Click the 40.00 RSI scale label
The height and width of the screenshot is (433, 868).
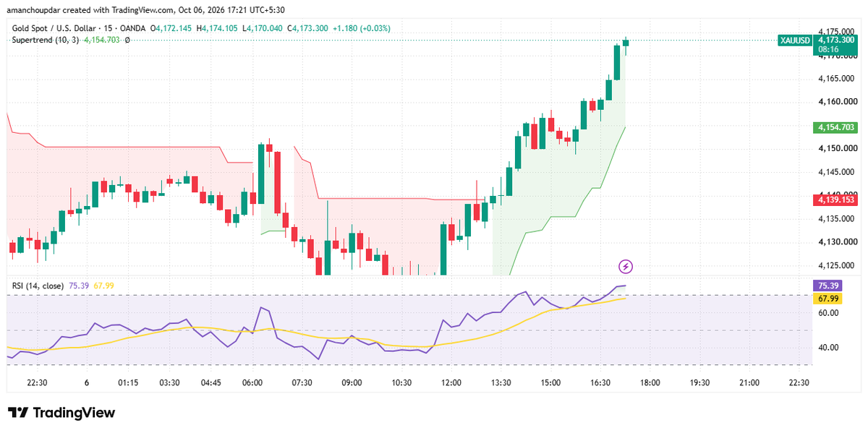point(828,348)
